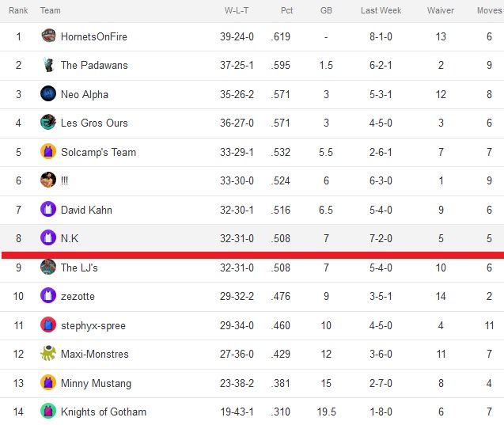This screenshot has height=425, width=504.
Task: Open Solcamp's Team jersey icon
Action: 48,151
